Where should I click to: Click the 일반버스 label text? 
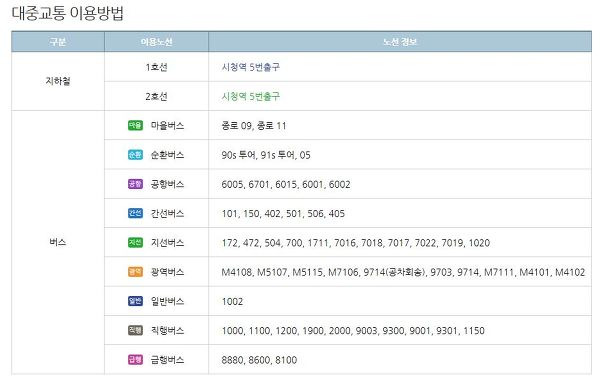click(x=167, y=301)
